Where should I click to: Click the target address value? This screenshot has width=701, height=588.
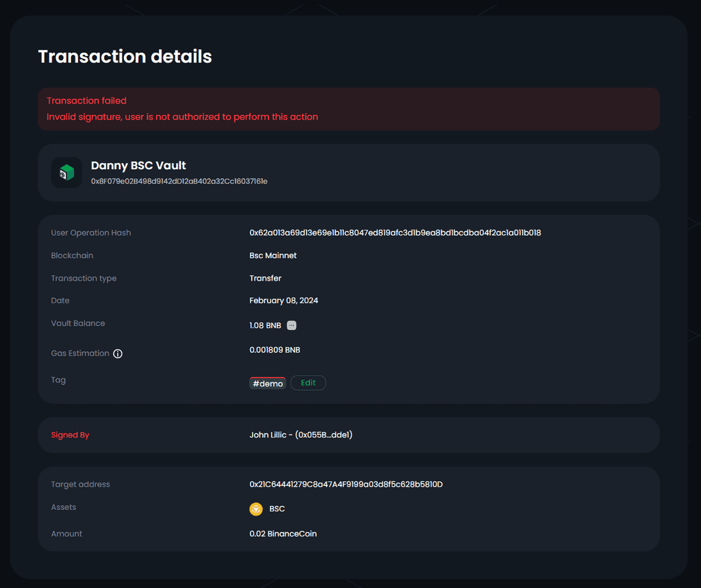coord(346,484)
